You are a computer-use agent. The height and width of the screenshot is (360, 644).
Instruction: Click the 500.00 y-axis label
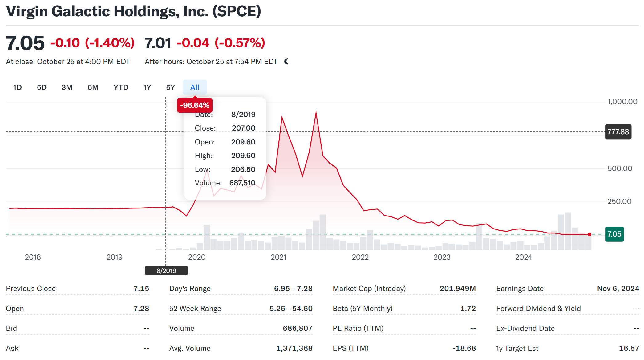620,168
